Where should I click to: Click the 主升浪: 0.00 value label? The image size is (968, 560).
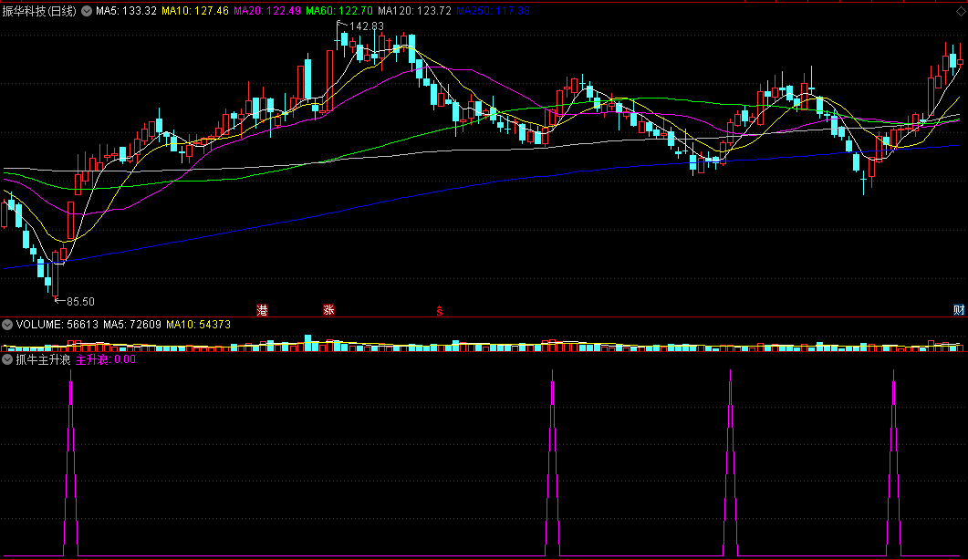coord(106,360)
